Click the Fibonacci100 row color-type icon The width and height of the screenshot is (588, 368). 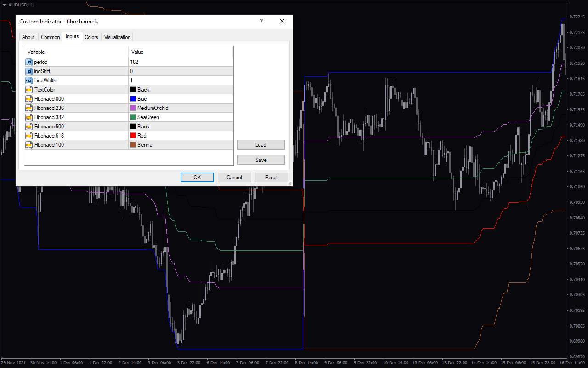pos(29,145)
